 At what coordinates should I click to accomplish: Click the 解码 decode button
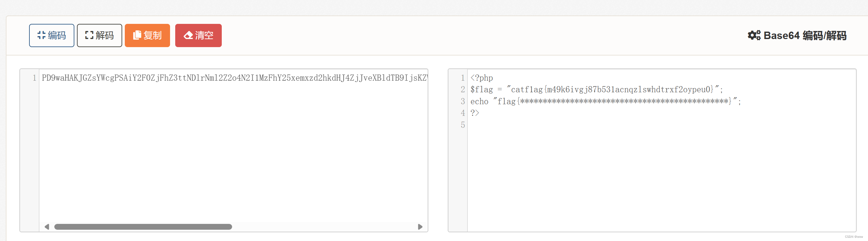click(x=99, y=35)
